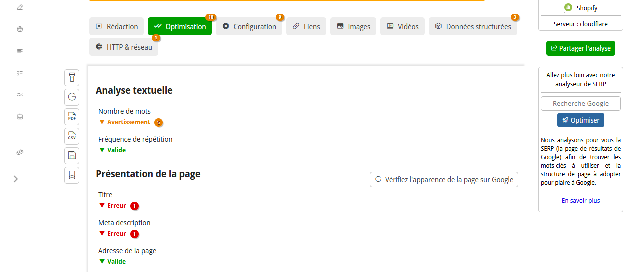Click Partager l'analyse button
Image resolution: width=644 pixels, height=272 pixels.
pos(581,48)
